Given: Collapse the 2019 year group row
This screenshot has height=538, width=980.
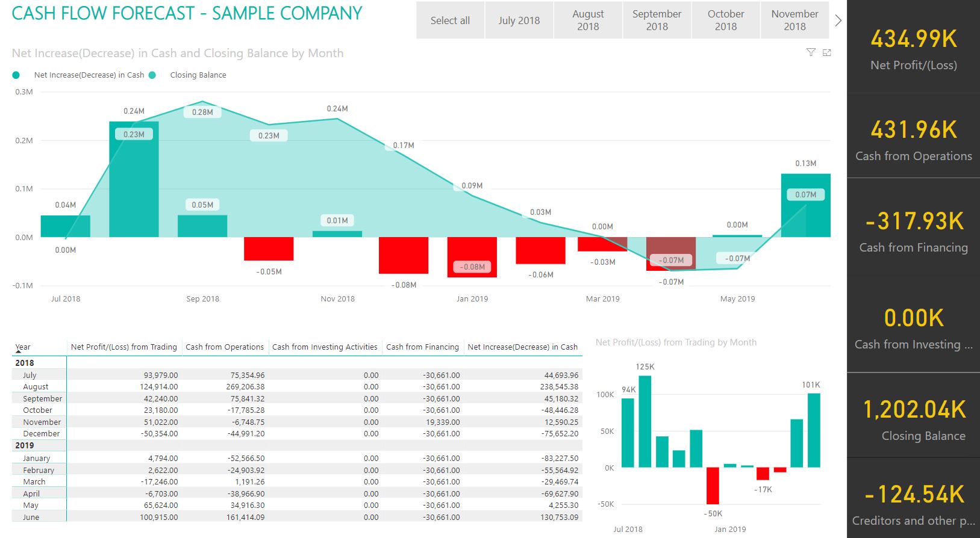Looking at the screenshot, I should 25,445.
